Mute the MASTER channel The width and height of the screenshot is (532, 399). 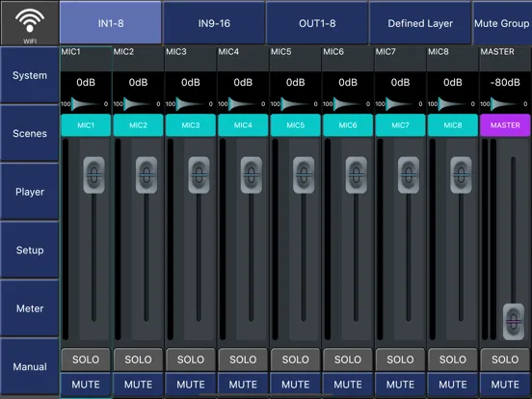coord(505,385)
